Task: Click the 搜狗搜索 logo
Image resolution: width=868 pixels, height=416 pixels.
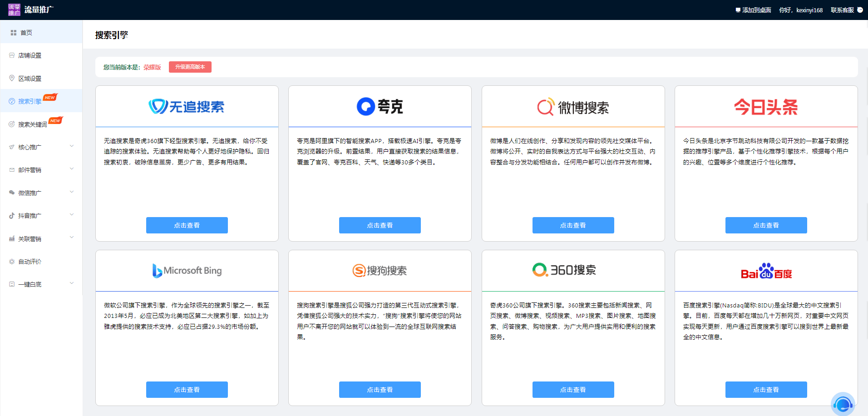Action: point(380,271)
